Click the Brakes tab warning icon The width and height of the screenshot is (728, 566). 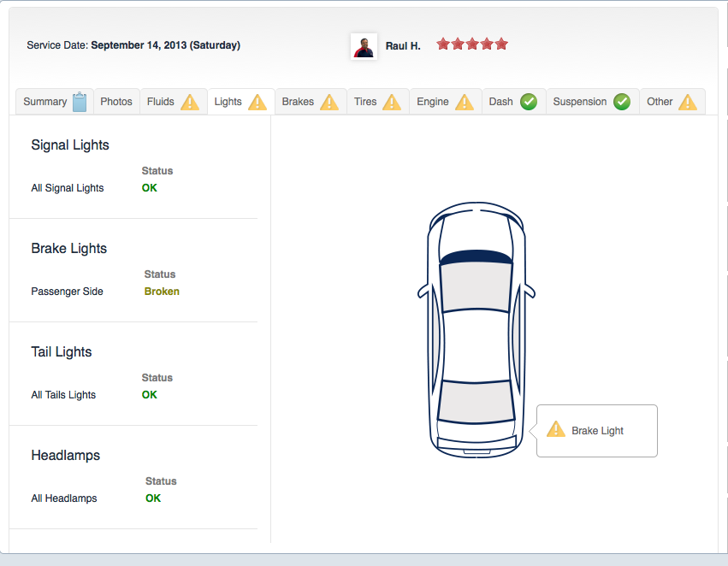point(329,102)
